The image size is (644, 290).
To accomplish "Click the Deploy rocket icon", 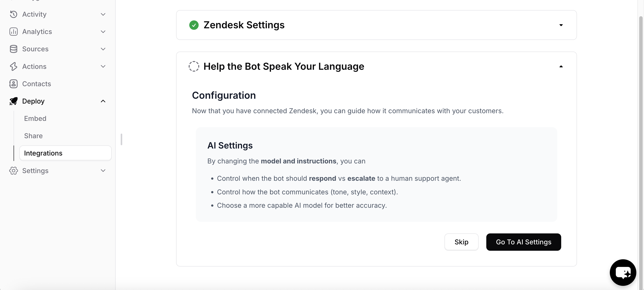I will click(x=14, y=101).
